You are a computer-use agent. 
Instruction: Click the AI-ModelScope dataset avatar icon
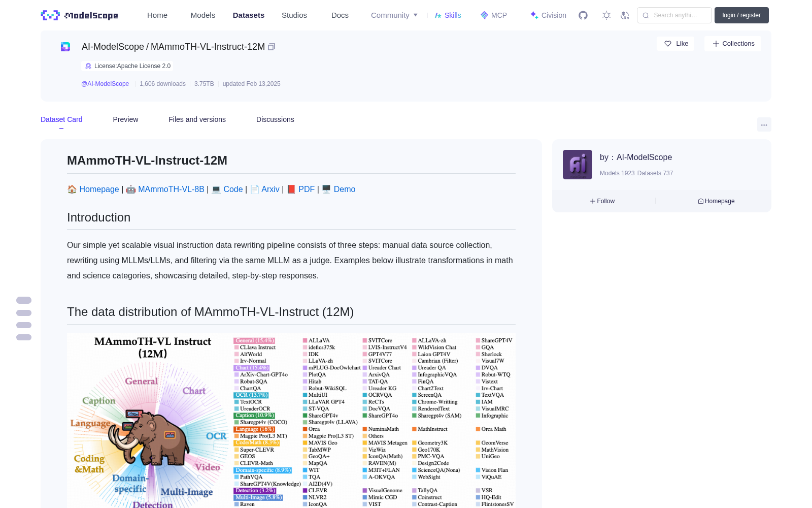click(65, 47)
